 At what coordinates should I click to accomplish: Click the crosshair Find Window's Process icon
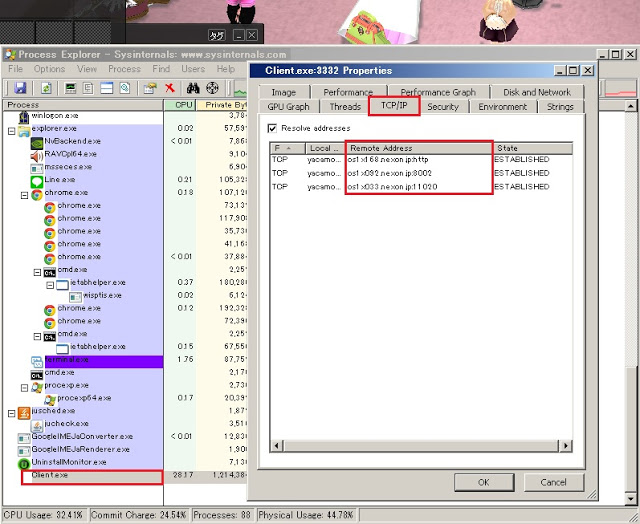coord(212,88)
